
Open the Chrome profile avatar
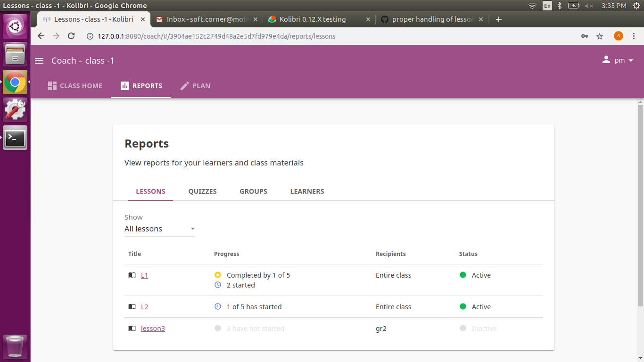click(x=619, y=36)
